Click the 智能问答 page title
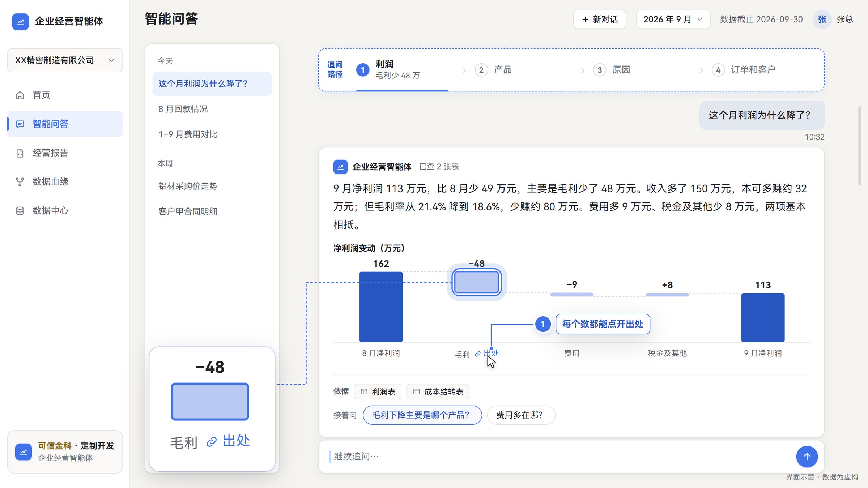This screenshot has width=868, height=488. [171, 19]
